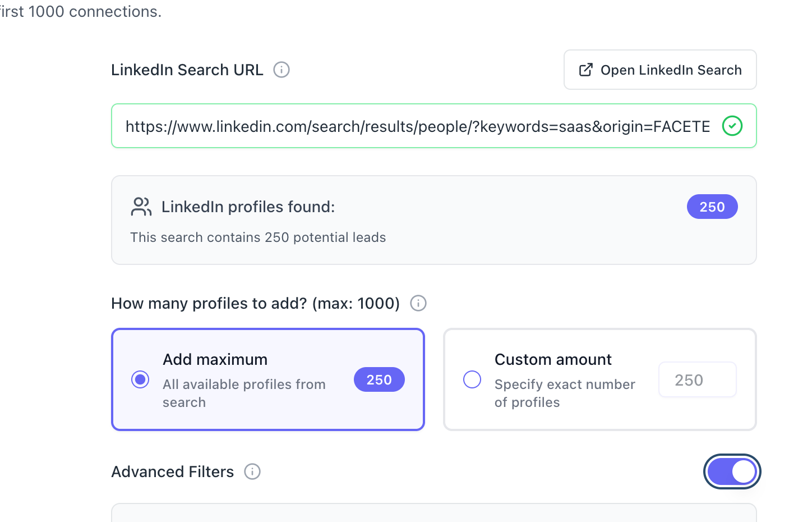Click the Custom amount heading
This screenshot has height=522, width=812.
point(553,359)
